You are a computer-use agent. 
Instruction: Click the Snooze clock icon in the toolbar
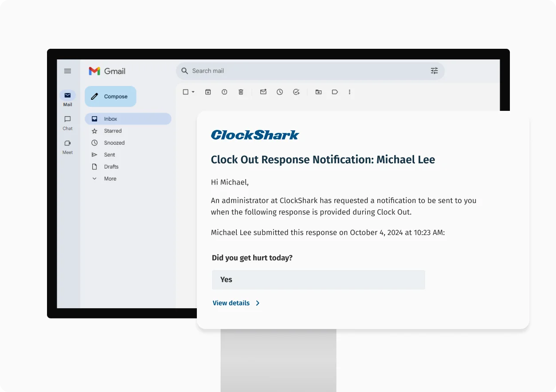click(x=280, y=92)
